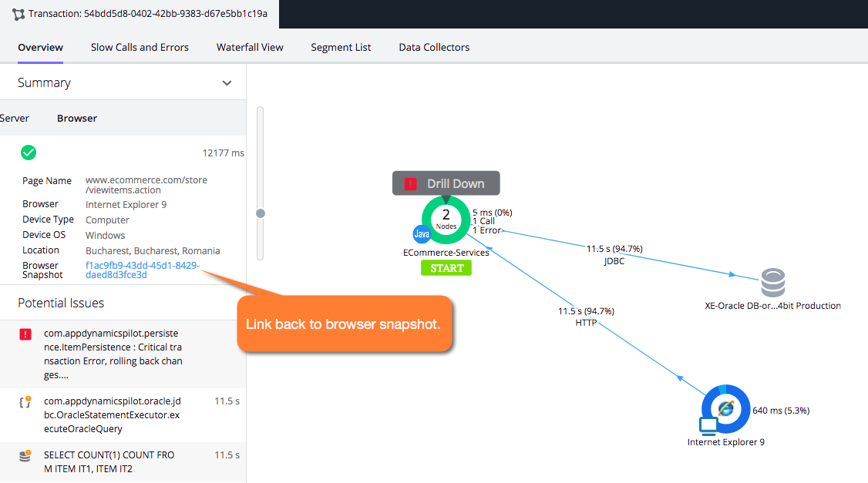Click the red alert icon in Drill Down

pos(410,183)
